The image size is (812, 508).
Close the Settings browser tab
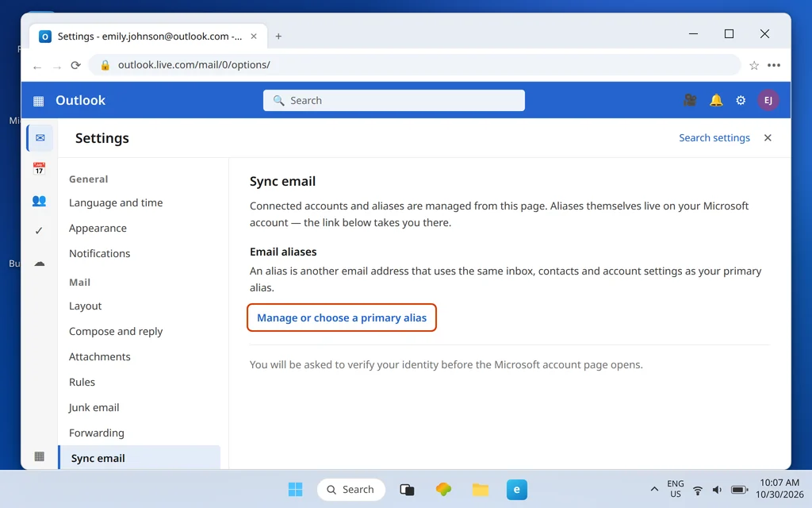(x=254, y=37)
